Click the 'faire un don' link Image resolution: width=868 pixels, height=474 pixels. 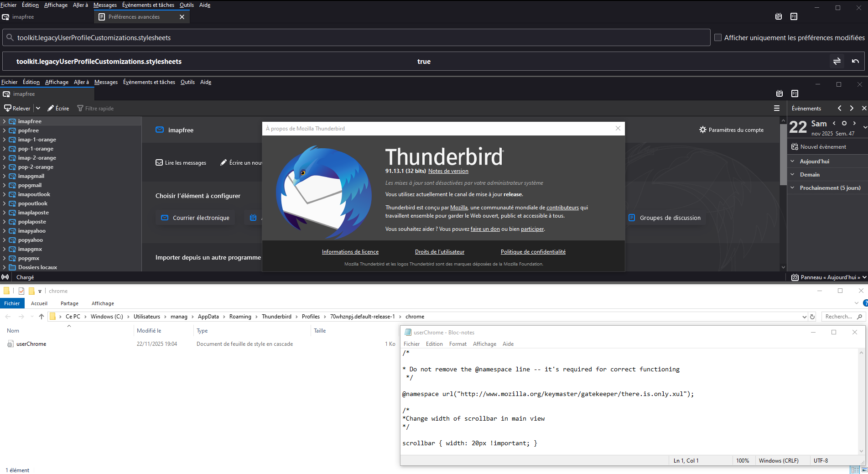(x=485, y=229)
